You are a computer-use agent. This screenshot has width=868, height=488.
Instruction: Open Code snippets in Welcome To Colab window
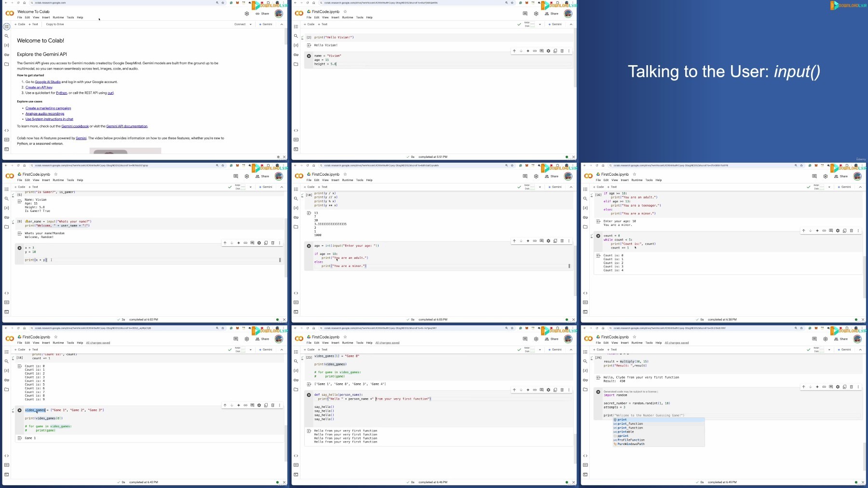(x=6, y=130)
